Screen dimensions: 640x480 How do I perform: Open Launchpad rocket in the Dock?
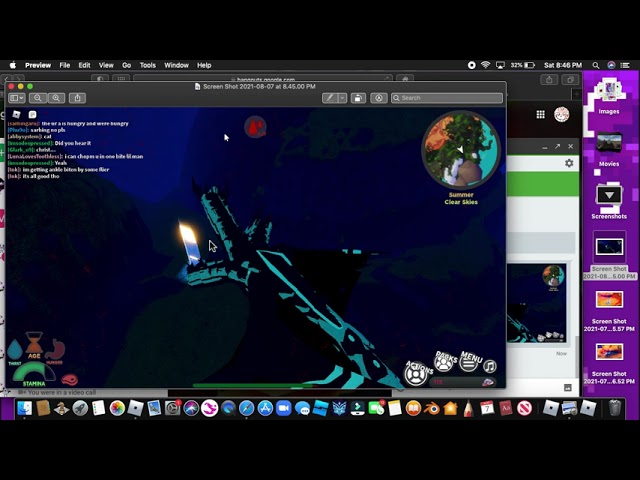(x=80, y=408)
